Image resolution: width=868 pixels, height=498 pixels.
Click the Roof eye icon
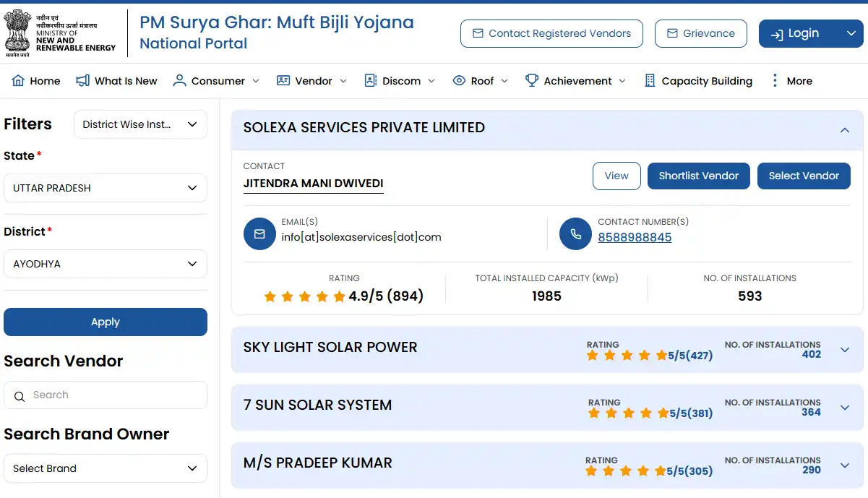pyautogui.click(x=459, y=80)
